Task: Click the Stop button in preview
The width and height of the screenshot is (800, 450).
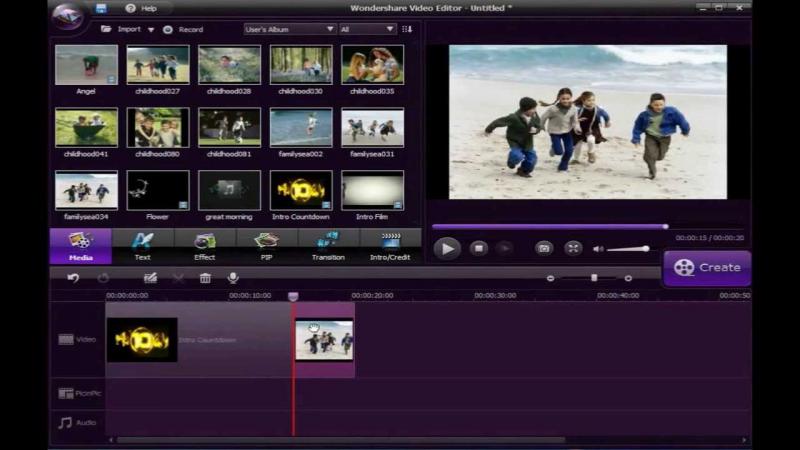Action: coord(479,248)
